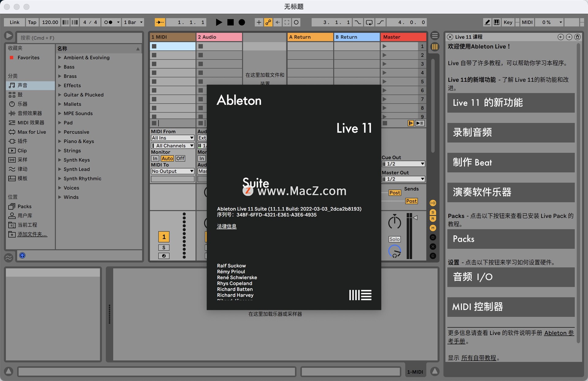
Task: Select Max for Live category
Action: coord(30,132)
